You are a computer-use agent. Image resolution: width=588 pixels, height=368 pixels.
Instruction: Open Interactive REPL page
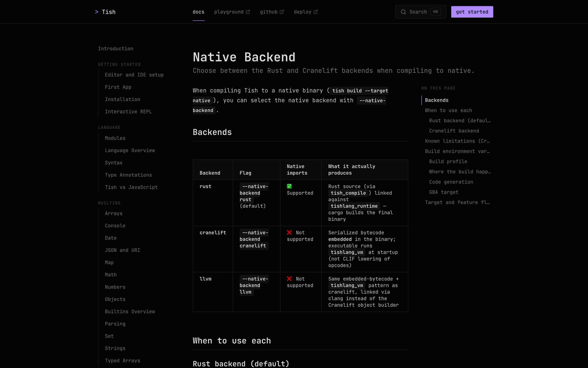click(x=128, y=112)
